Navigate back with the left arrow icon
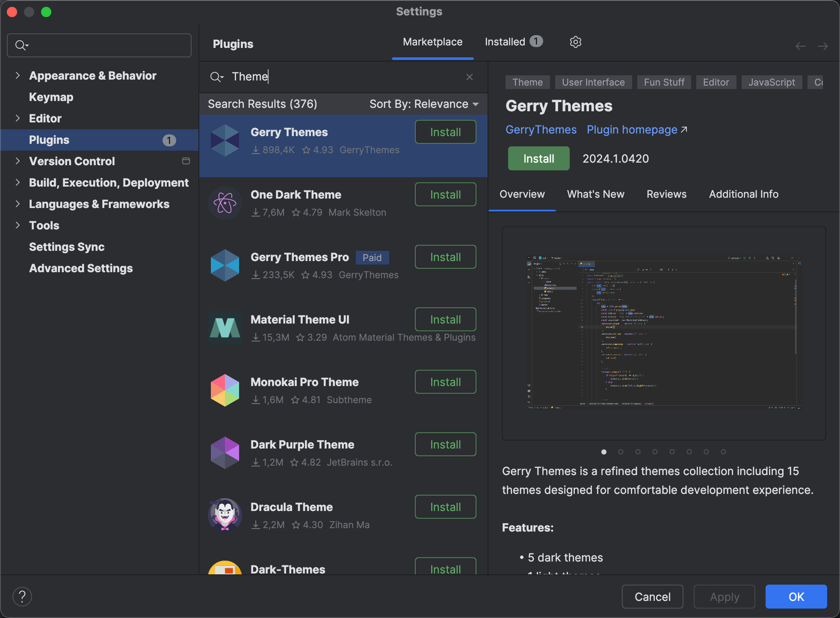 [x=801, y=46]
